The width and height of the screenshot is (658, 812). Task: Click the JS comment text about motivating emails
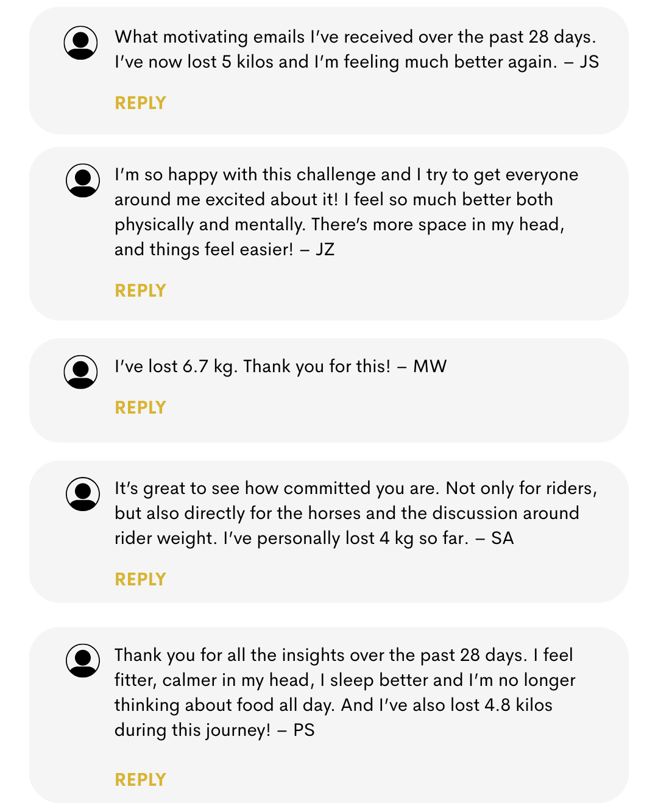[356, 49]
